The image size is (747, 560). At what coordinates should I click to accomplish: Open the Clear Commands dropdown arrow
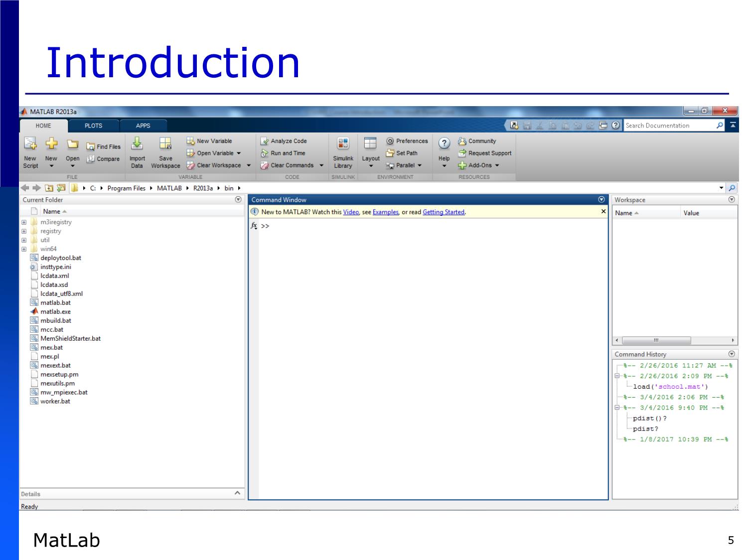click(321, 165)
